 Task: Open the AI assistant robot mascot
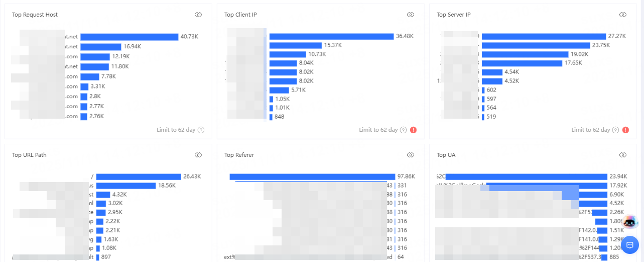pos(630,222)
